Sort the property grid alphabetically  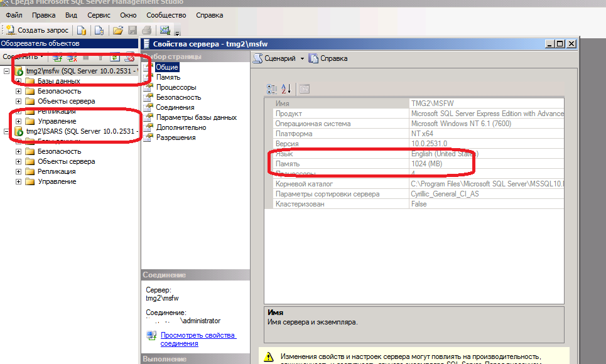[286, 89]
